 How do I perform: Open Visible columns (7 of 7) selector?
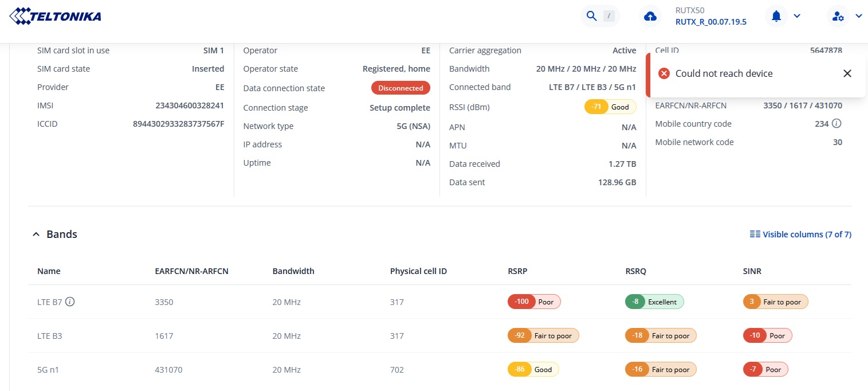pyautogui.click(x=800, y=234)
